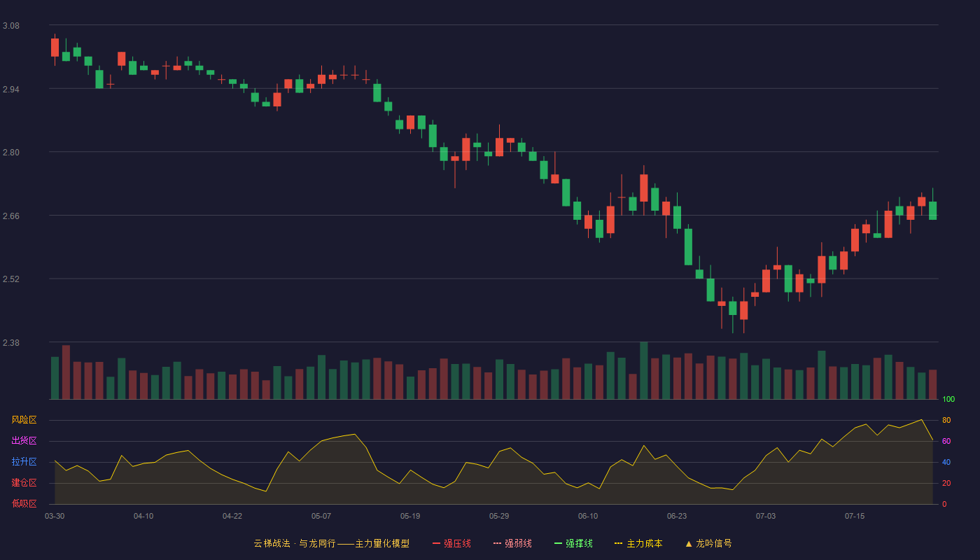The width and height of the screenshot is (980, 560).
Task: Hide the 强撑线 series via legend
Action: (x=579, y=543)
